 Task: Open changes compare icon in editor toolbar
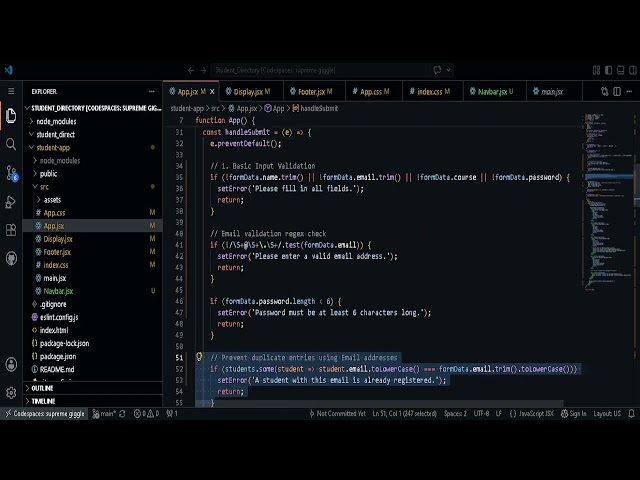coord(604,91)
